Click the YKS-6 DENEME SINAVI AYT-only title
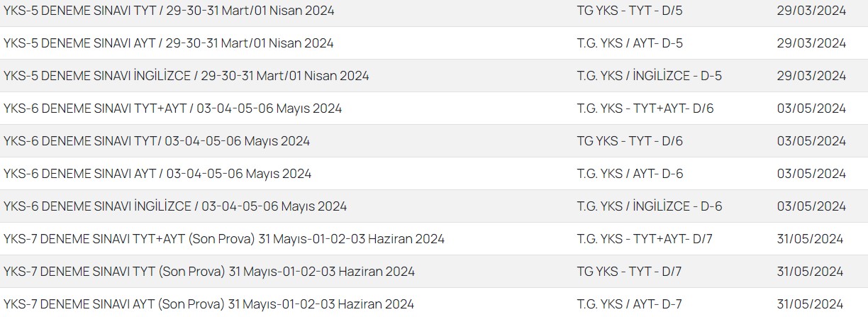Image resolution: width=868 pixels, height=317 pixels. click(157, 174)
